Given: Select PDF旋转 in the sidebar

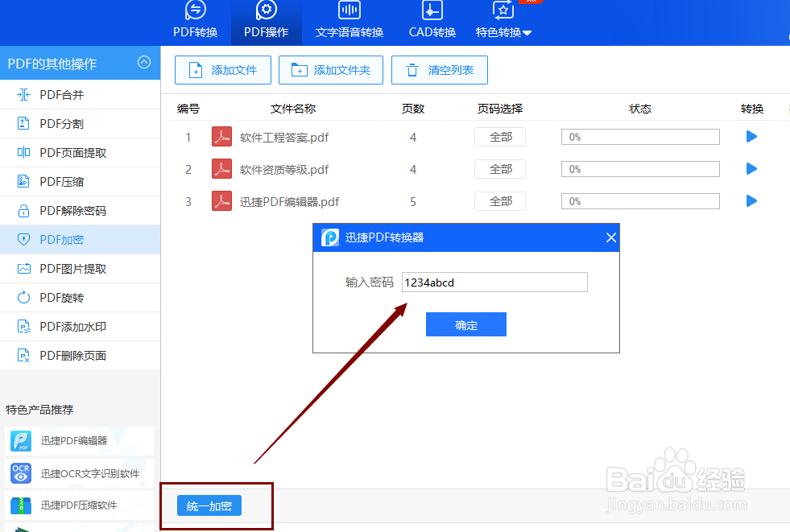Looking at the screenshot, I should 80,298.
